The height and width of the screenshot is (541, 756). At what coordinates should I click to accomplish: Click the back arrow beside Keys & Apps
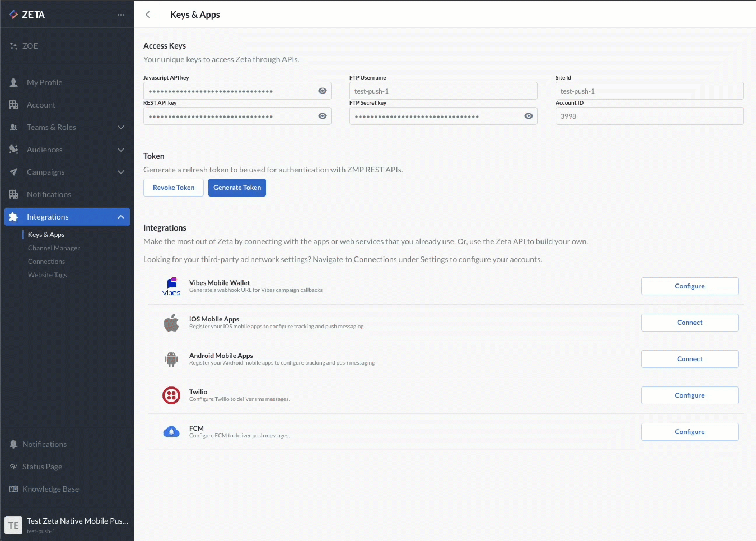pos(148,15)
